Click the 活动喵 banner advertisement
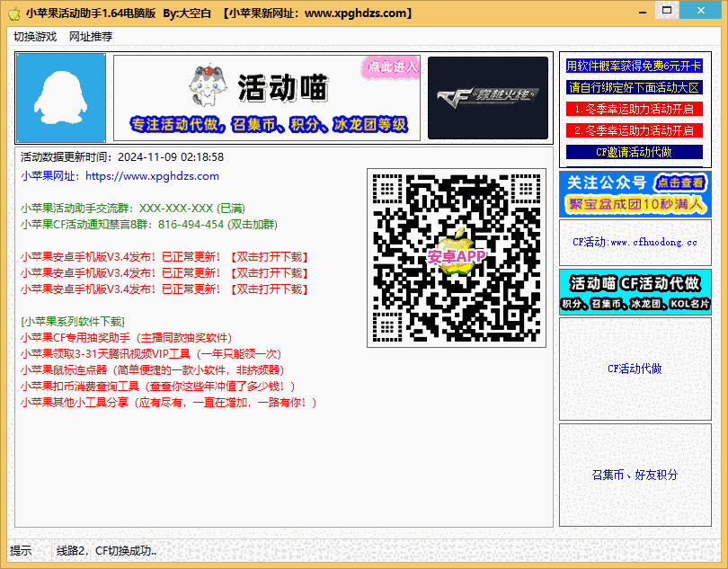 click(266, 99)
